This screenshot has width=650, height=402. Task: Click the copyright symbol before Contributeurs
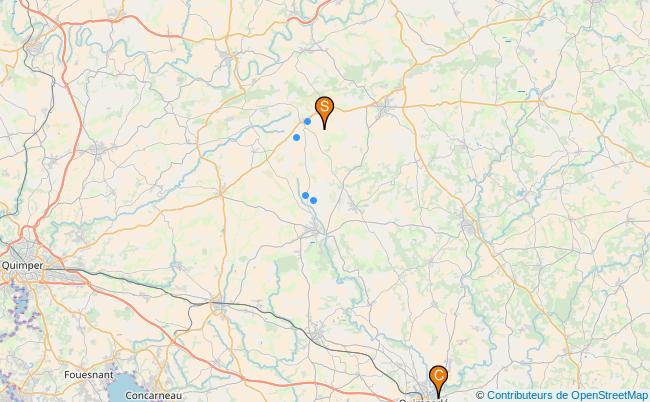pyautogui.click(x=480, y=395)
